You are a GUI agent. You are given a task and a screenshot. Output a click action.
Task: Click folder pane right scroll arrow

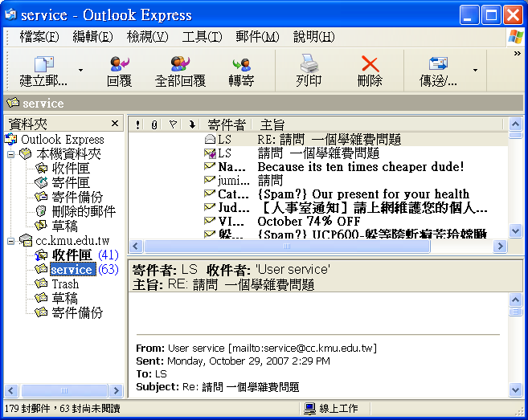pos(117,390)
